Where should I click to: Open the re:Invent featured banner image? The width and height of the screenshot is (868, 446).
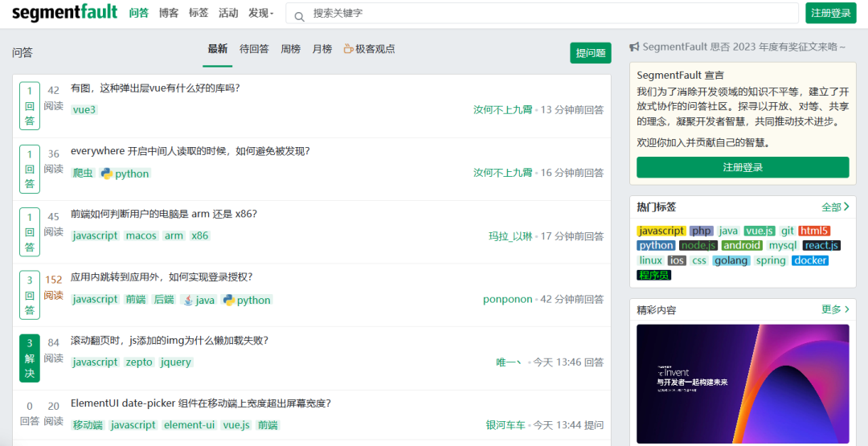tap(743, 383)
